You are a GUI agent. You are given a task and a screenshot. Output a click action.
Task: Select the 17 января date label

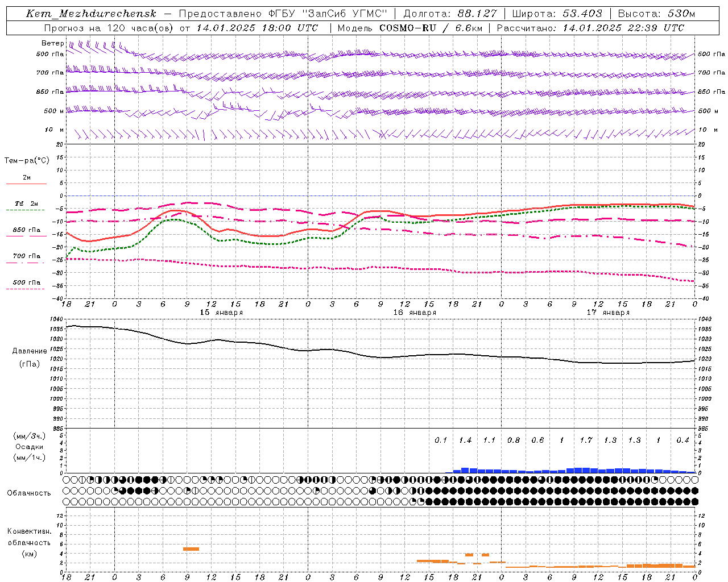pos(608,313)
